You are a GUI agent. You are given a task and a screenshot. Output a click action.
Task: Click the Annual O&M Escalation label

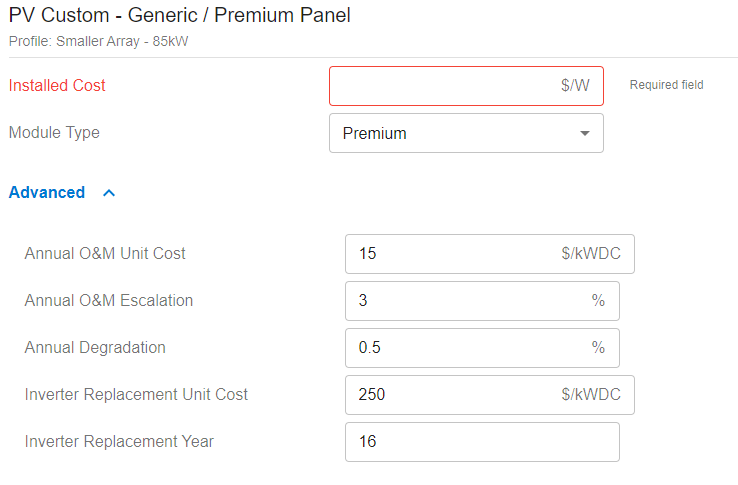[109, 301]
